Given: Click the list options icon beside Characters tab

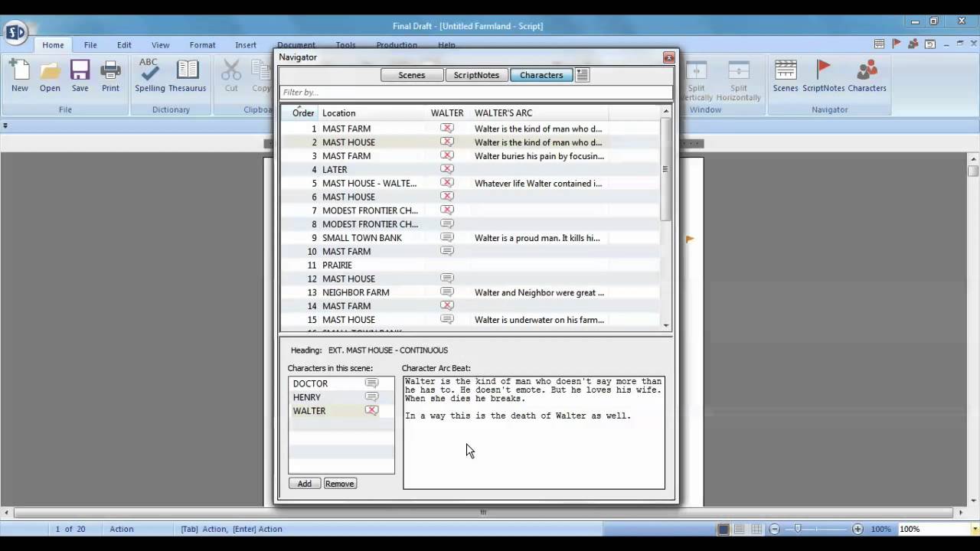Looking at the screenshot, I should pos(582,75).
